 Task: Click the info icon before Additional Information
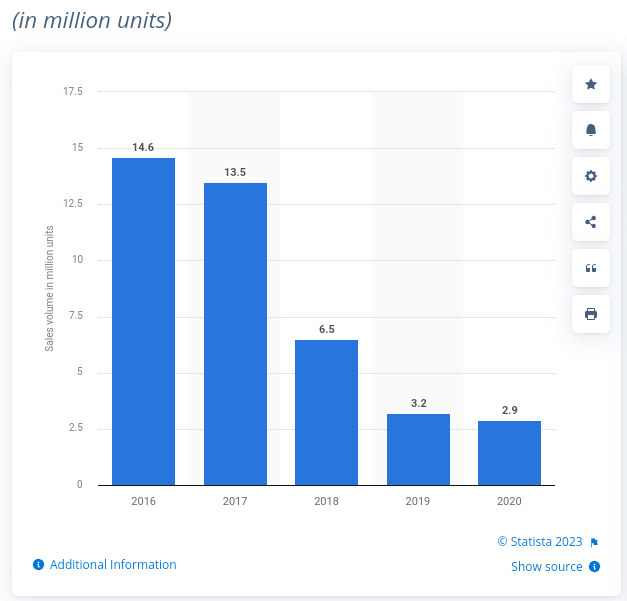pyautogui.click(x=38, y=565)
